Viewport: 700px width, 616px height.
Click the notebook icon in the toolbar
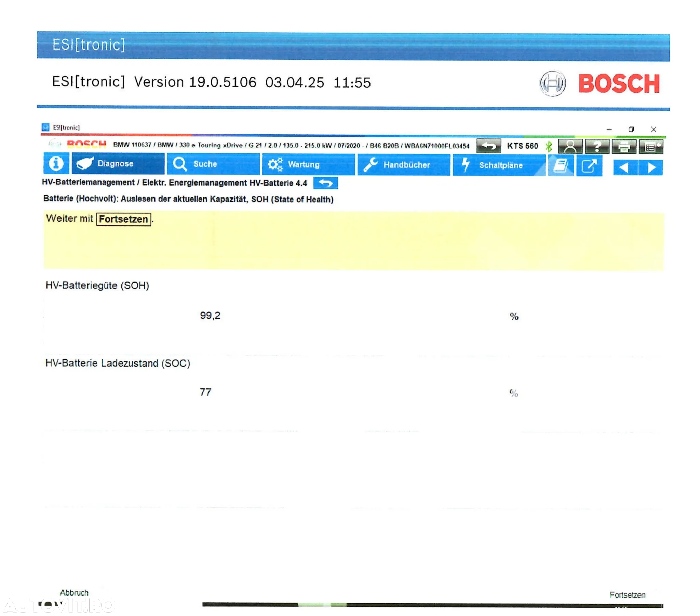pyautogui.click(x=561, y=166)
